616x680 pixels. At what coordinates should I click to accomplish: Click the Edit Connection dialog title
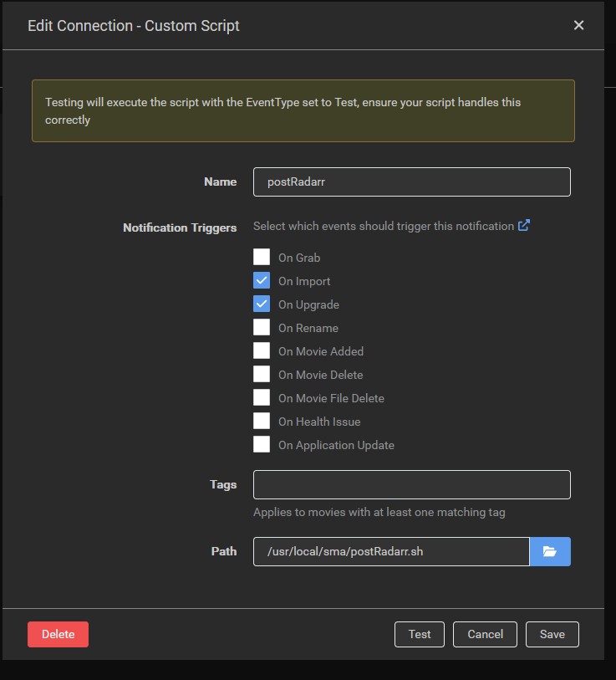click(x=131, y=26)
